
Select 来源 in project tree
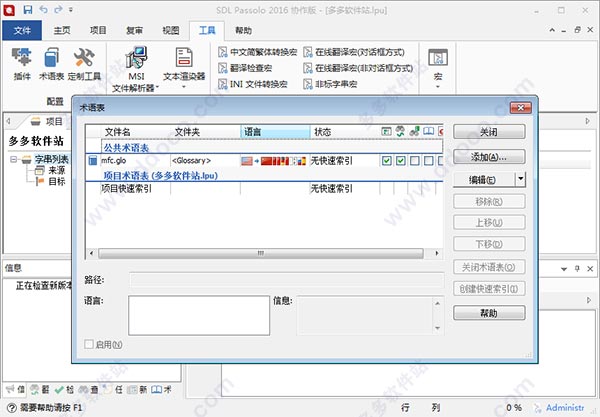[x=57, y=170]
